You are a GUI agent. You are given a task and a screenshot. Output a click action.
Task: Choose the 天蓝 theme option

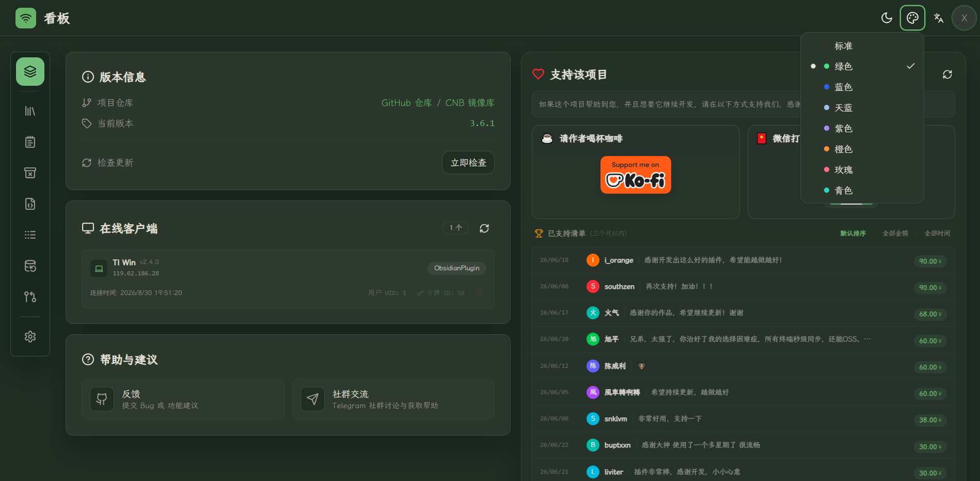862,108
